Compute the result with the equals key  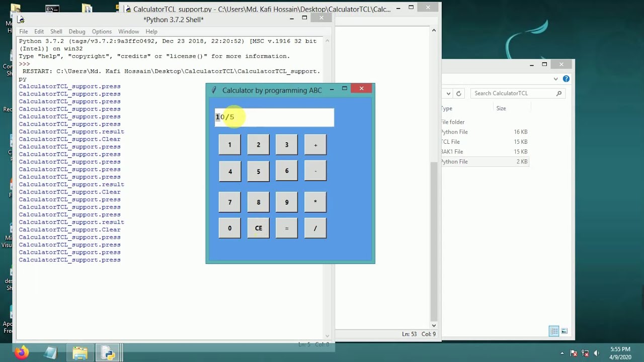[287, 228]
